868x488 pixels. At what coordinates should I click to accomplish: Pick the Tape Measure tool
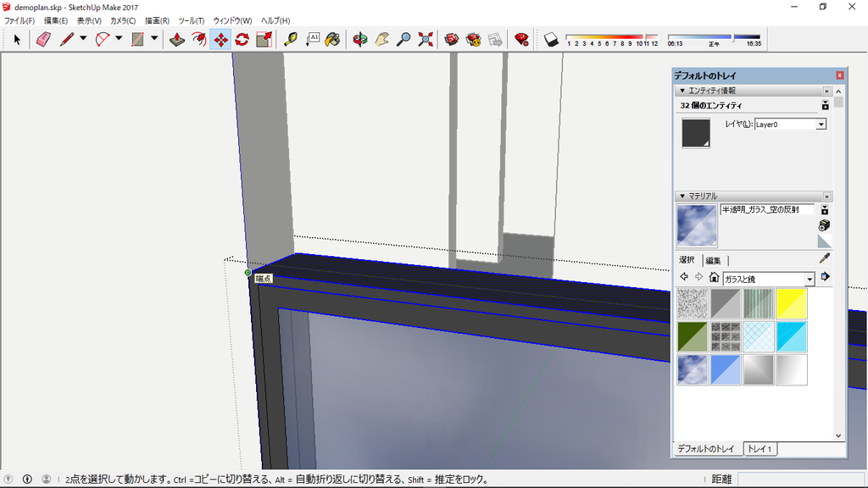pyautogui.click(x=291, y=40)
